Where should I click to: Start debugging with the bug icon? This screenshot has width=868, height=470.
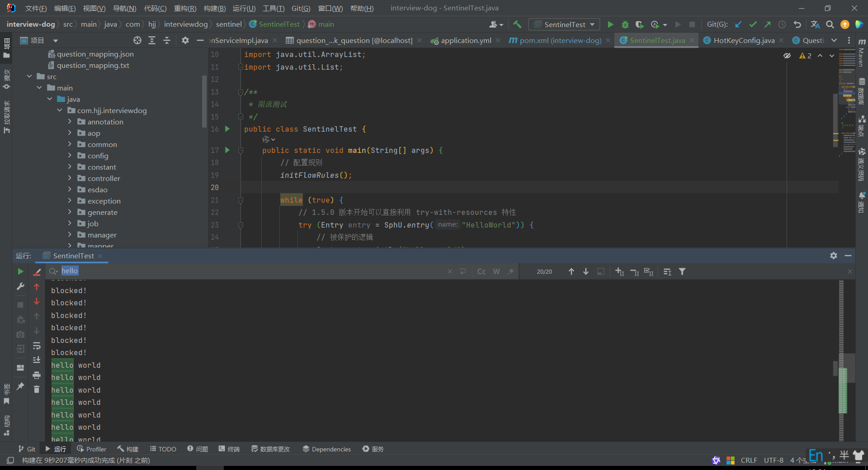click(x=625, y=24)
